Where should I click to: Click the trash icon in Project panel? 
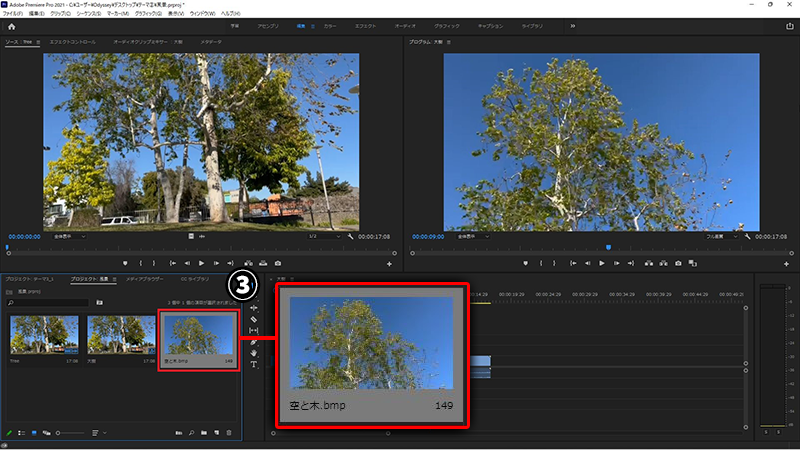click(229, 433)
